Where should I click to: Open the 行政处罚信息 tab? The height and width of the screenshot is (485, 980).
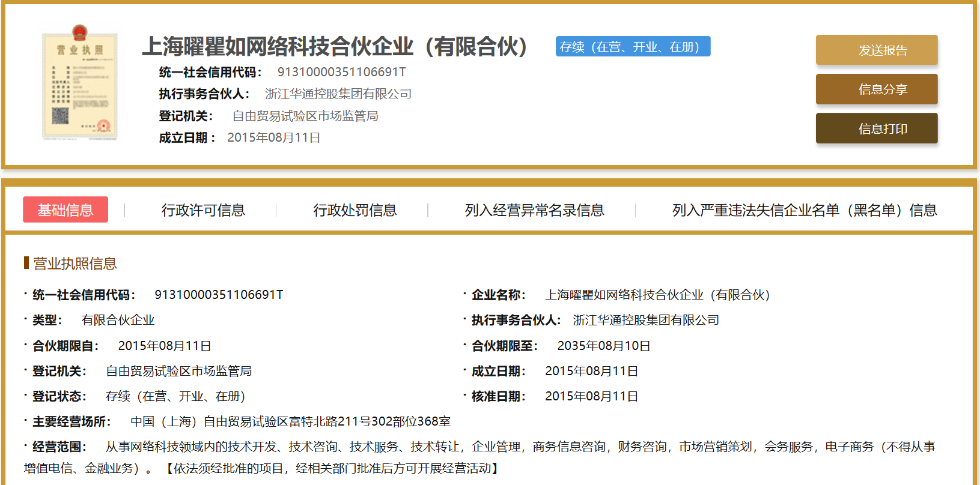click(355, 210)
